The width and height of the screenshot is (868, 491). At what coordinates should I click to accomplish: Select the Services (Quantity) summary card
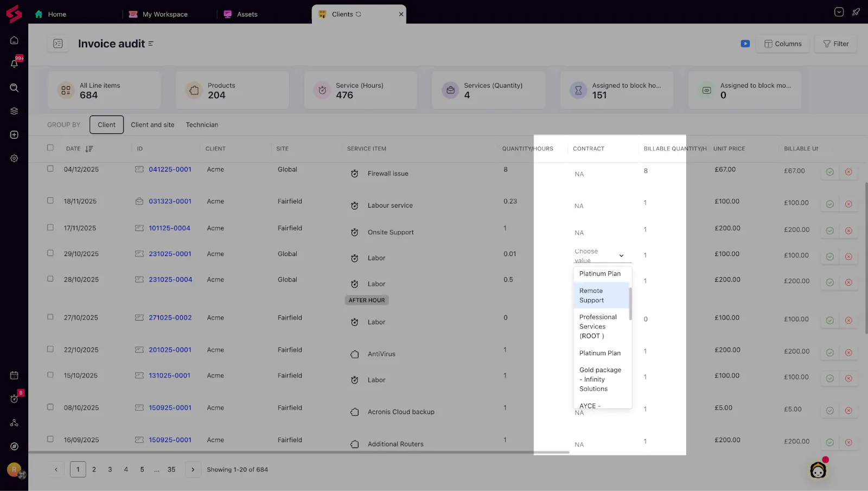click(x=488, y=90)
